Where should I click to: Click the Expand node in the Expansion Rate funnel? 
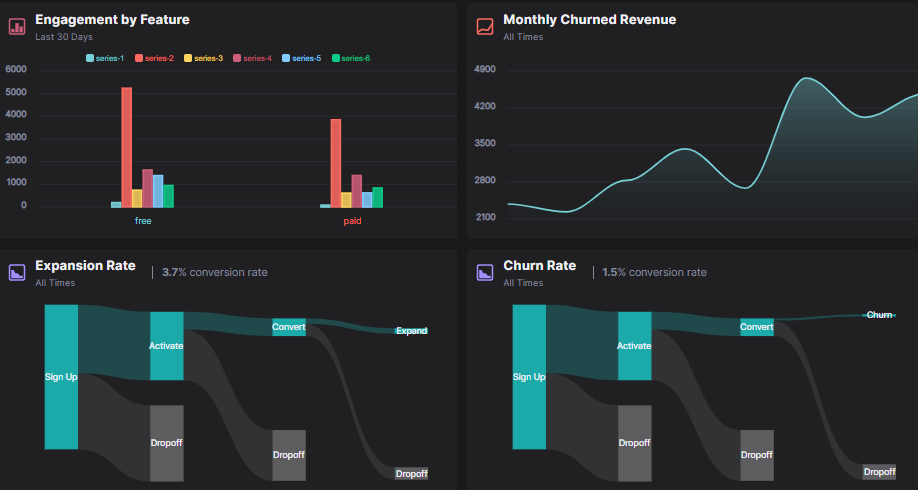coord(412,331)
